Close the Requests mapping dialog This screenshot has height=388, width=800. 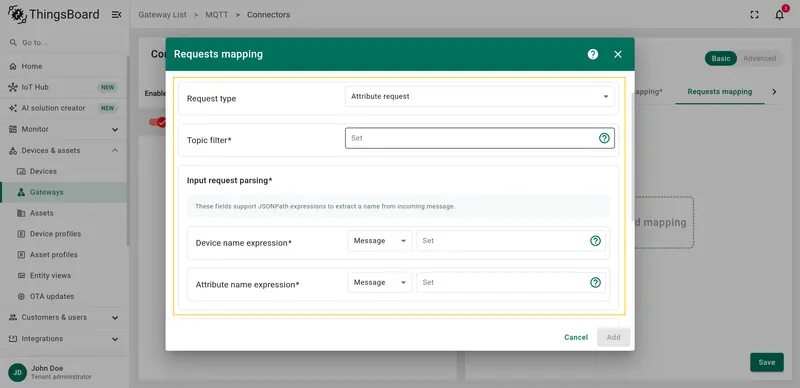618,54
